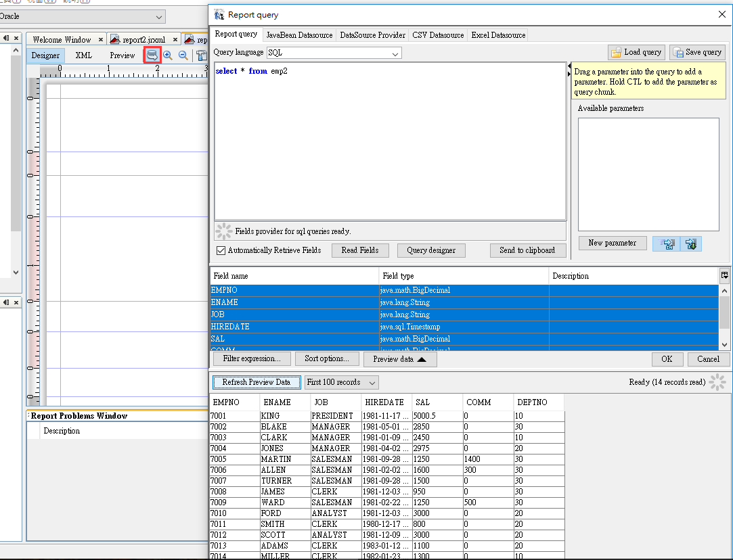733x560 pixels.
Task: Click the Refresh Preview Data button
Action: coord(256,382)
